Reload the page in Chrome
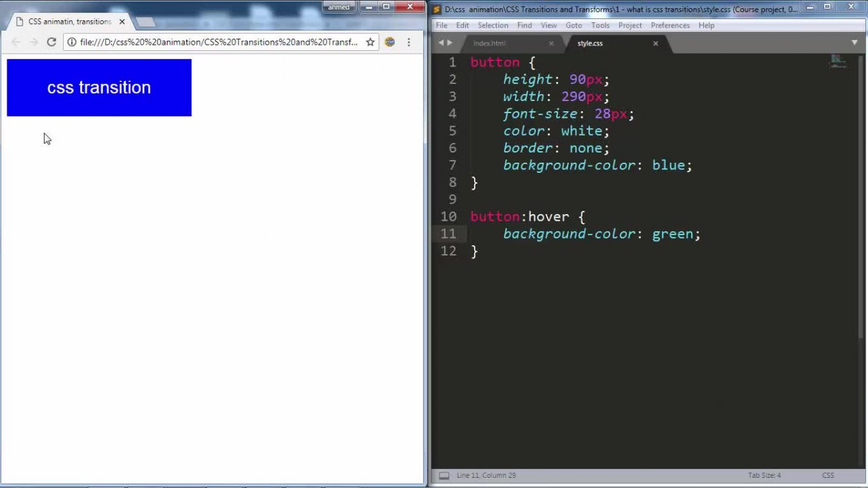This screenshot has width=868, height=488. pos(52,42)
